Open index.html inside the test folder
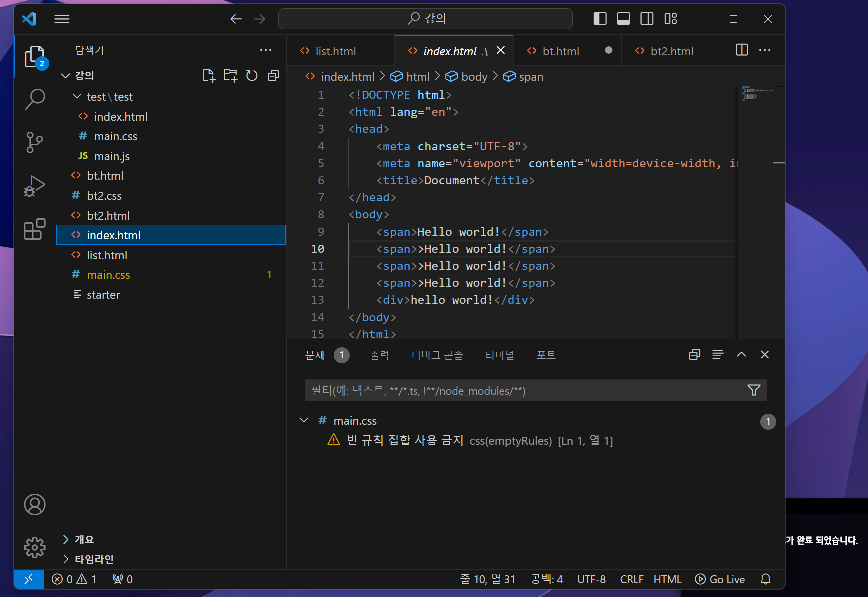Screen dimensions: 868x597 tap(171, 117)
